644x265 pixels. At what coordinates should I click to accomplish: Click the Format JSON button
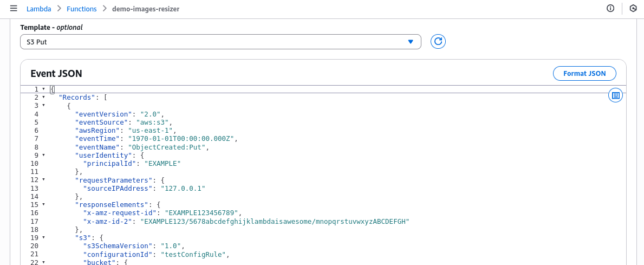(x=584, y=73)
